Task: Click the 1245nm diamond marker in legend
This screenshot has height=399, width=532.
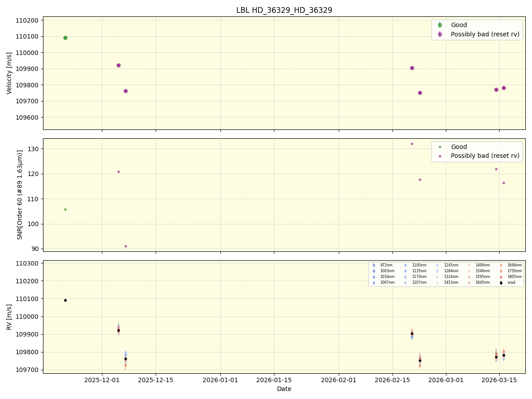Action: click(x=437, y=265)
